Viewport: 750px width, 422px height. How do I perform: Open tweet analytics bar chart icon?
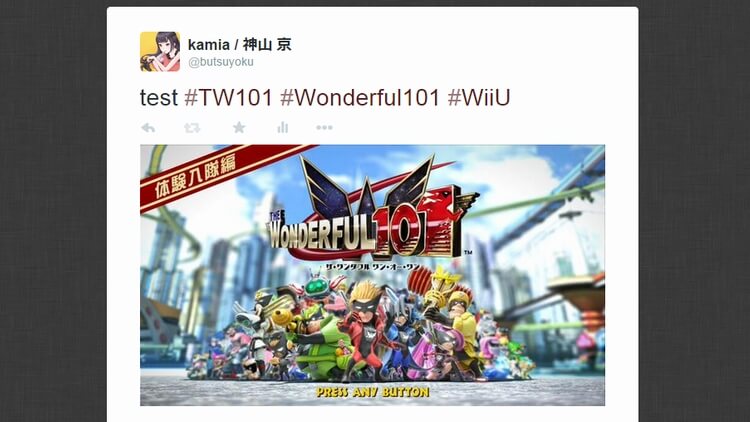point(283,127)
